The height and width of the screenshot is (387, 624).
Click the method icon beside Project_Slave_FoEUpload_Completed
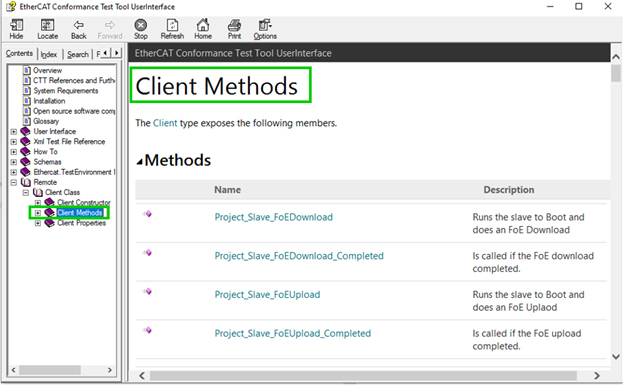pyautogui.click(x=148, y=330)
